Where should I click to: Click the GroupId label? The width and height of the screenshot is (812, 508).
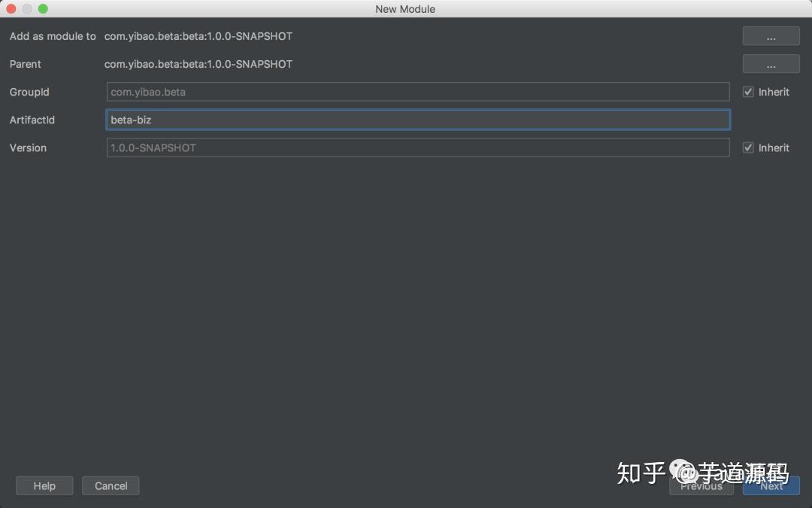pyautogui.click(x=29, y=91)
